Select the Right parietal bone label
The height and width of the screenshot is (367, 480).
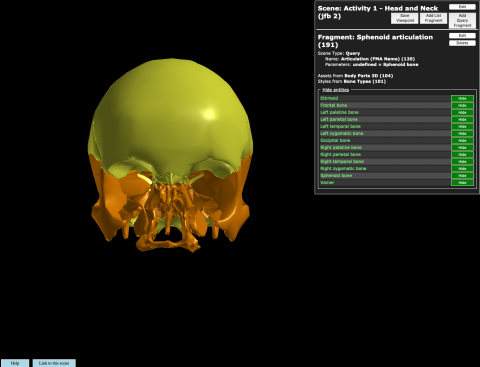coord(340,154)
